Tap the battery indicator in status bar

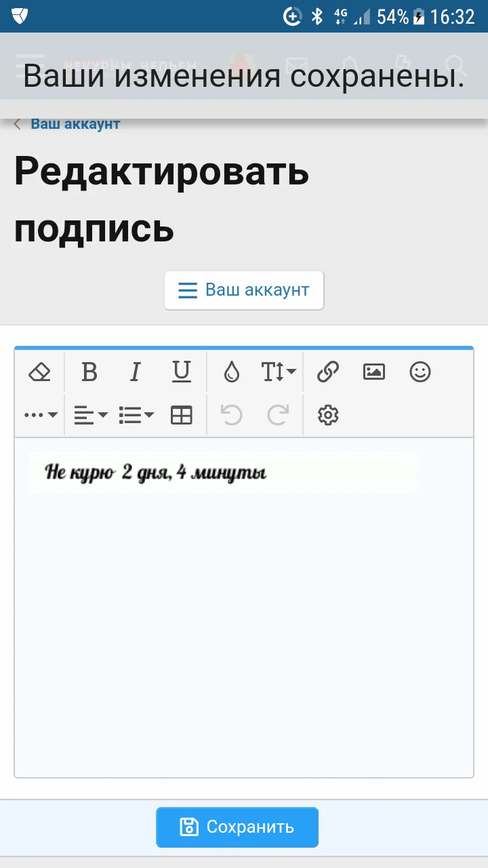tap(419, 16)
